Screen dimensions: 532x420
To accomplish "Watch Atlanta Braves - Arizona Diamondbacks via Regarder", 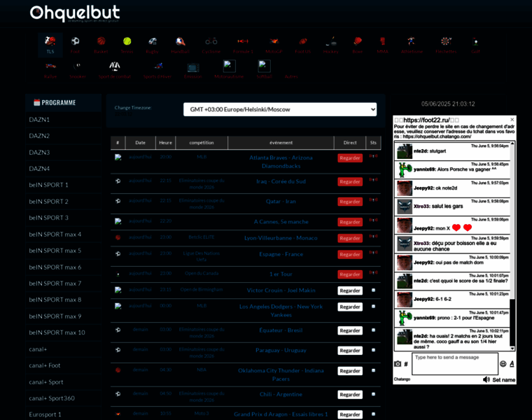I will tap(350, 158).
